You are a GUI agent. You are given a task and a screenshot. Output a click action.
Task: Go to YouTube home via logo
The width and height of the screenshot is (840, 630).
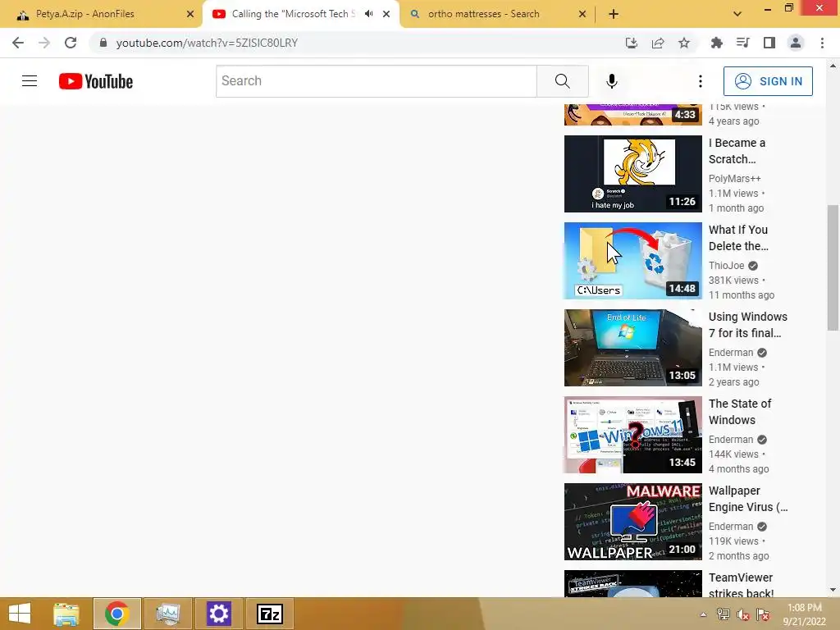coord(96,81)
